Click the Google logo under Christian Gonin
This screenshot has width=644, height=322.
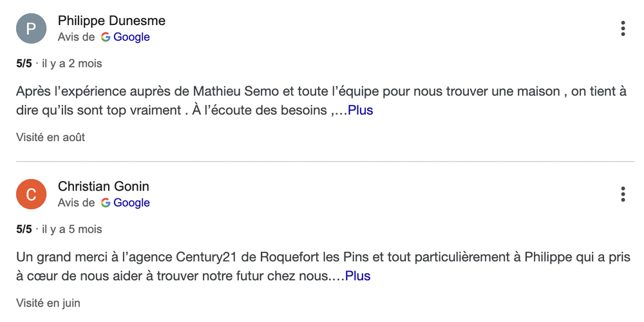[106, 202]
